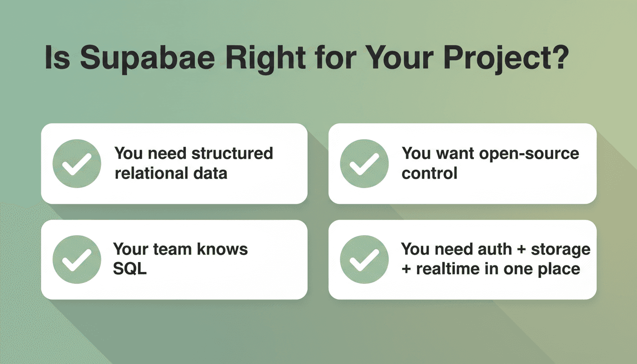Click the text You need structured relational data
637x364 pixels.
click(193, 163)
